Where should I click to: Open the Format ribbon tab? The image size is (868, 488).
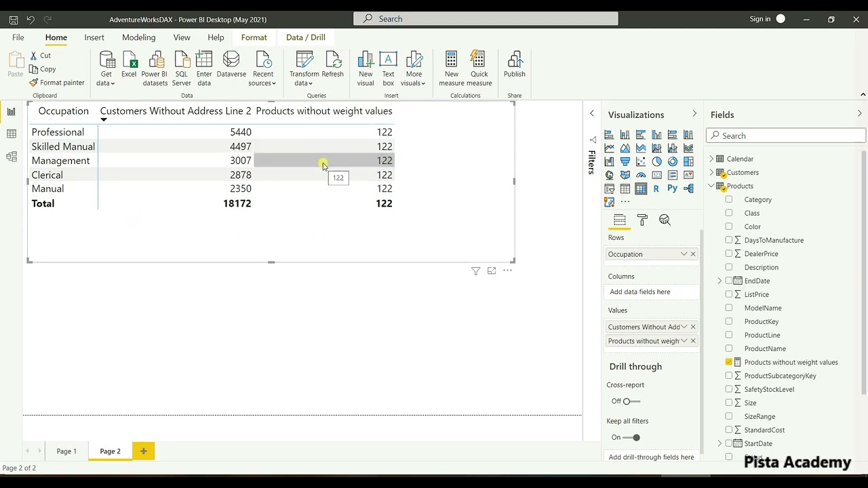tap(254, 37)
